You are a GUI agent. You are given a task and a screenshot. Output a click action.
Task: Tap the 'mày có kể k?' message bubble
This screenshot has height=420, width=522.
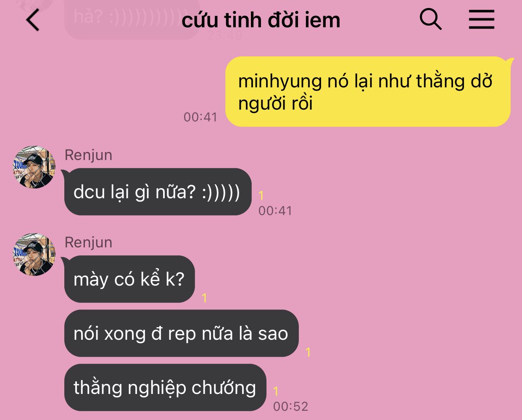(129, 279)
